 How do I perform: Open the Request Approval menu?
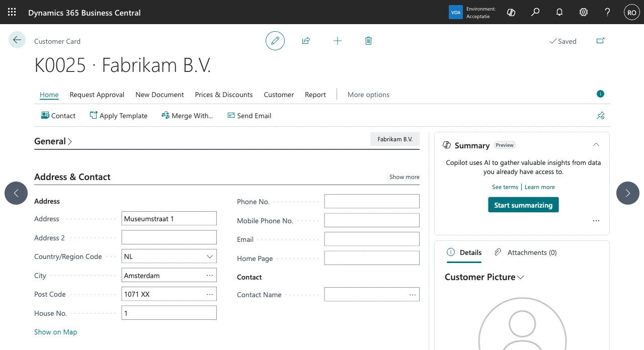97,95
